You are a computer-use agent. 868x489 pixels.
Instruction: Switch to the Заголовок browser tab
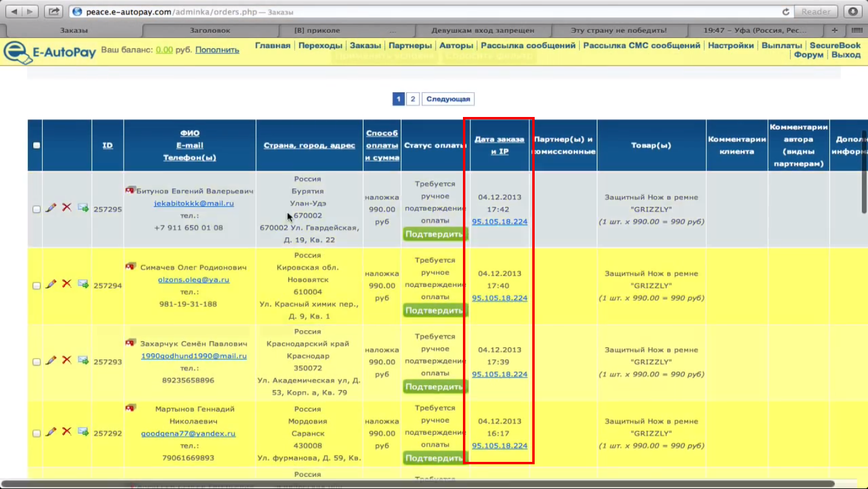click(211, 30)
